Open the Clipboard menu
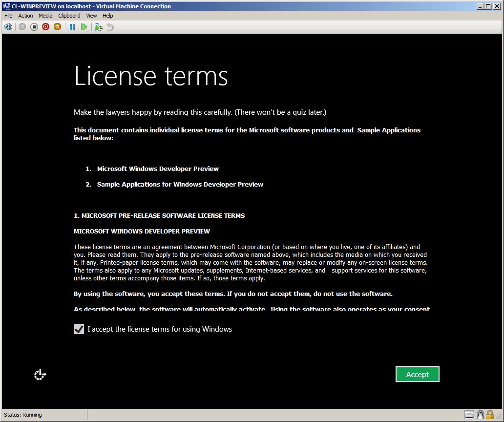The width and height of the screenshot is (504, 422). coord(69,16)
